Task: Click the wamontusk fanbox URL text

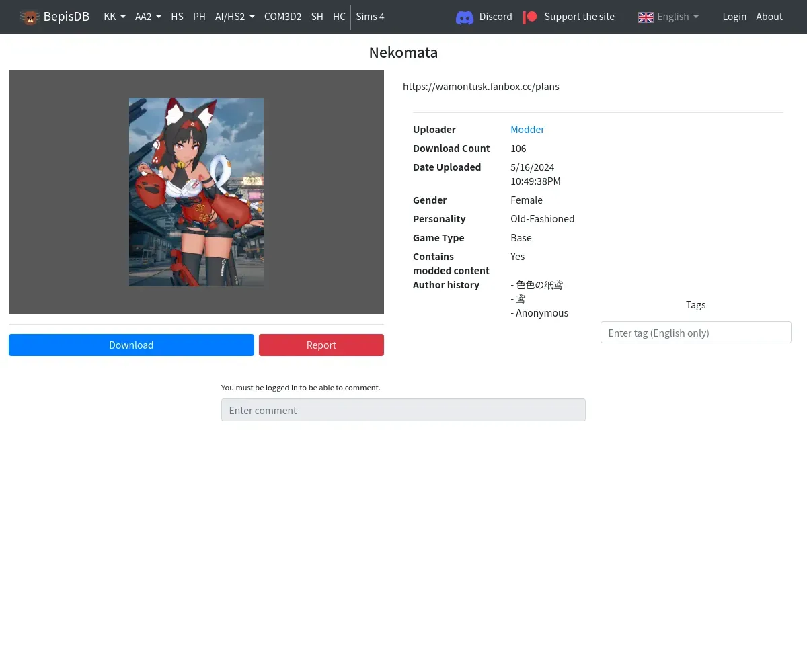Action: point(481,87)
